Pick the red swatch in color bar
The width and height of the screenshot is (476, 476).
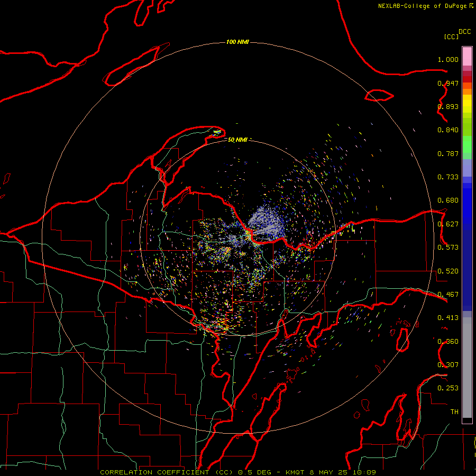click(x=467, y=79)
